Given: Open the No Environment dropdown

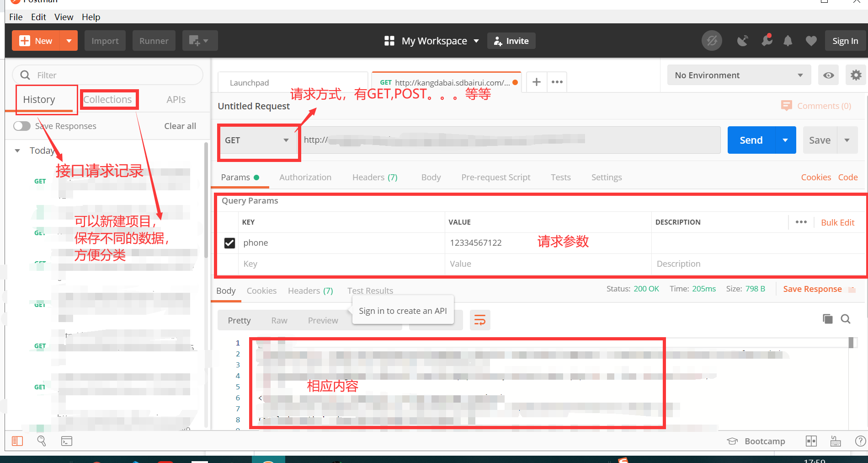Looking at the screenshot, I should tap(739, 75).
